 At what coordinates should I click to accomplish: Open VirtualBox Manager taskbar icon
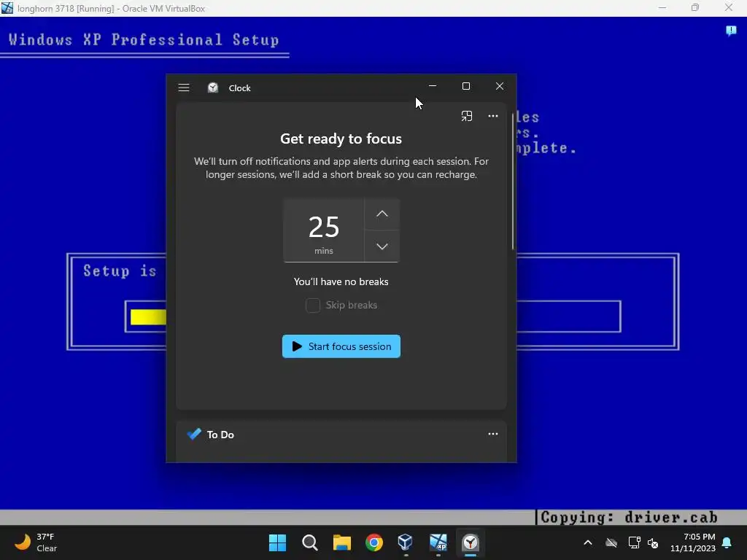pos(406,542)
